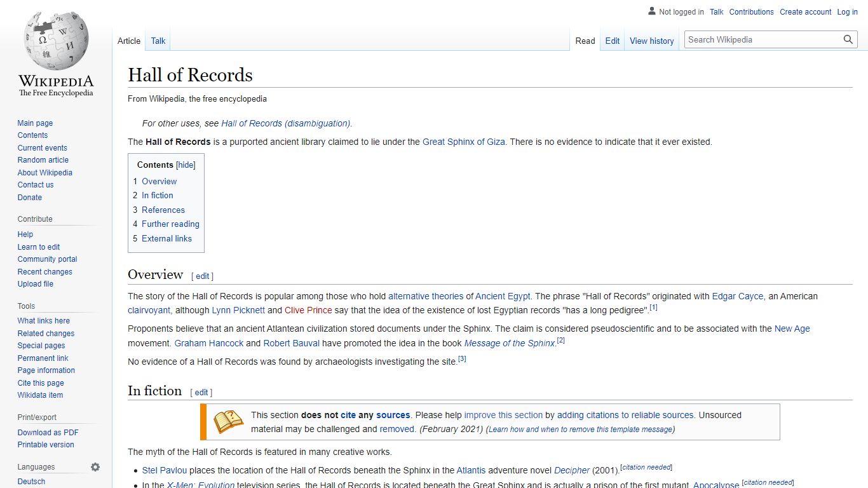Click the search magnifying glass icon
Image resolution: width=868 pixels, height=488 pixels.
coord(848,39)
